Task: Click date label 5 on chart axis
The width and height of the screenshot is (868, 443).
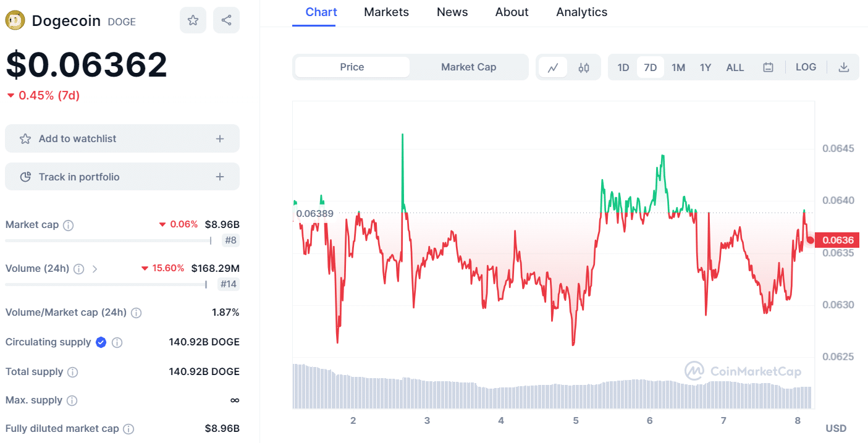Action: pyautogui.click(x=576, y=421)
